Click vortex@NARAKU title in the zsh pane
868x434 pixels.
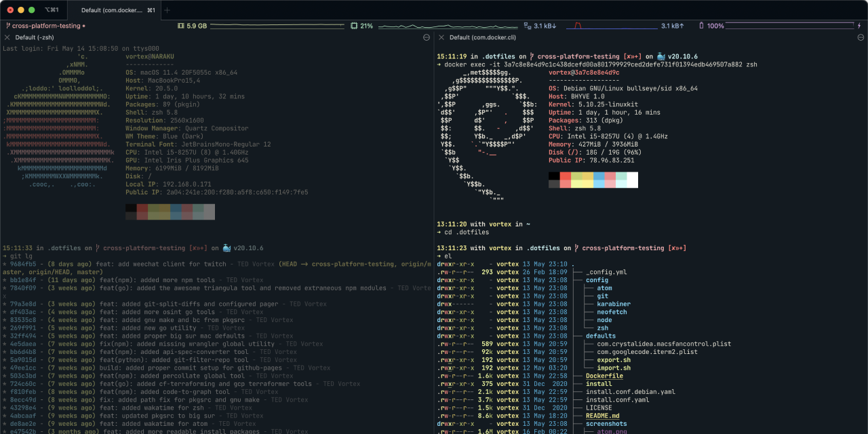(x=149, y=57)
